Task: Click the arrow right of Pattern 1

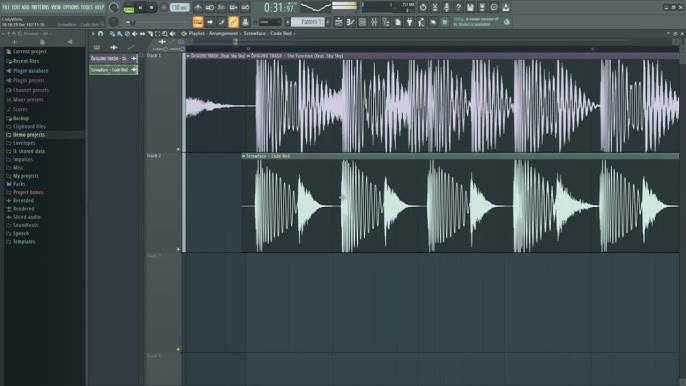Action: 328,22
